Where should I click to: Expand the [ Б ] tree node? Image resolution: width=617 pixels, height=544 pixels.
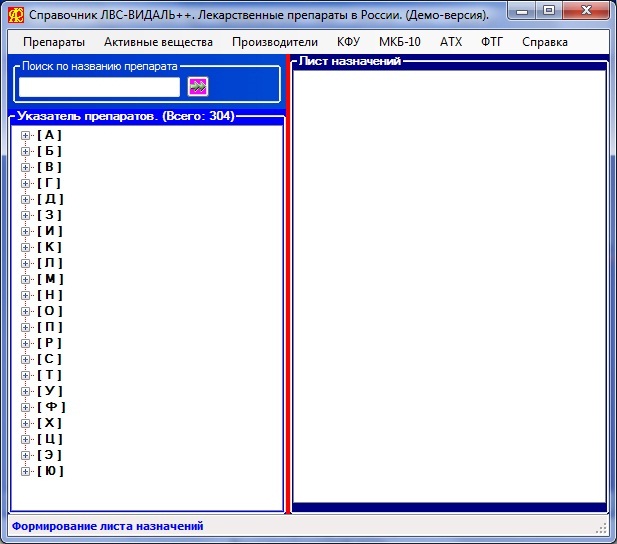25,152
